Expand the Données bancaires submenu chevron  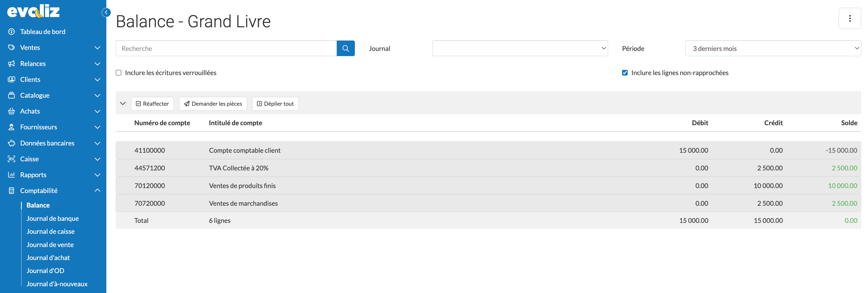(x=97, y=143)
